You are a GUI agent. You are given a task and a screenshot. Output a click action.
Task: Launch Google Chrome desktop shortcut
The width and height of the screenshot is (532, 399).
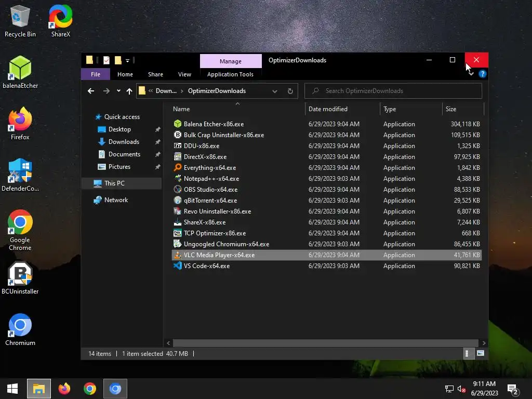click(x=20, y=230)
